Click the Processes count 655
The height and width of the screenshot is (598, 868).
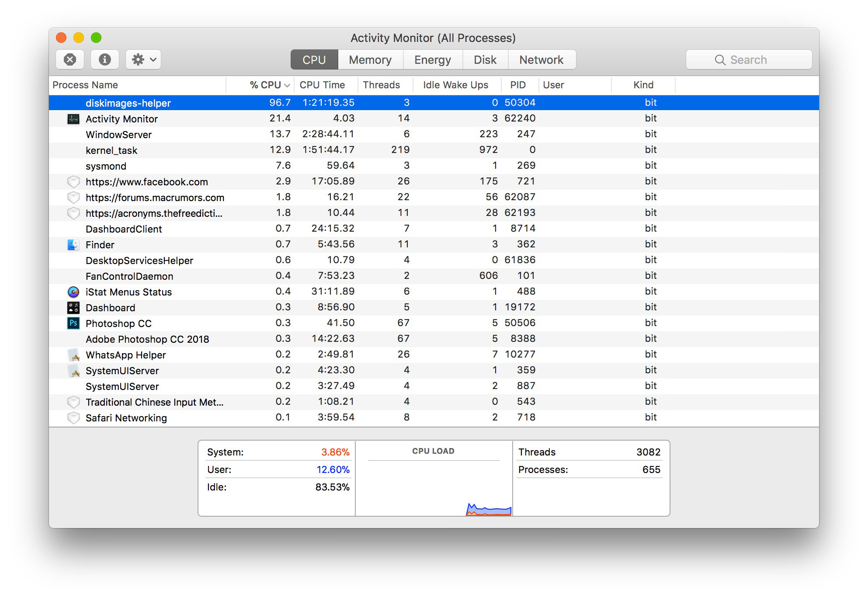point(652,469)
